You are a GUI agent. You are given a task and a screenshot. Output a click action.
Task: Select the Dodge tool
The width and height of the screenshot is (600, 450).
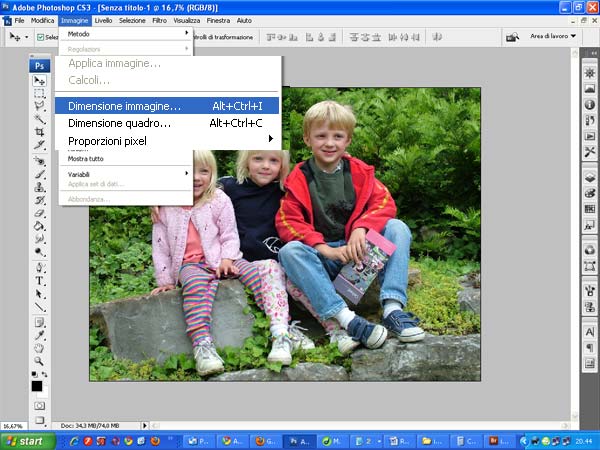[x=39, y=252]
